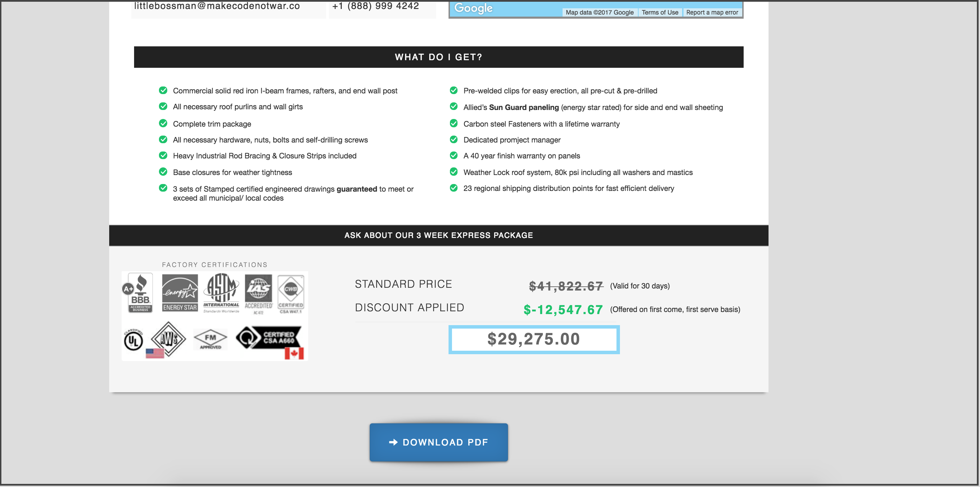Click the final price $29,275.00 box
Image resolution: width=980 pixels, height=487 pixels.
(x=534, y=339)
